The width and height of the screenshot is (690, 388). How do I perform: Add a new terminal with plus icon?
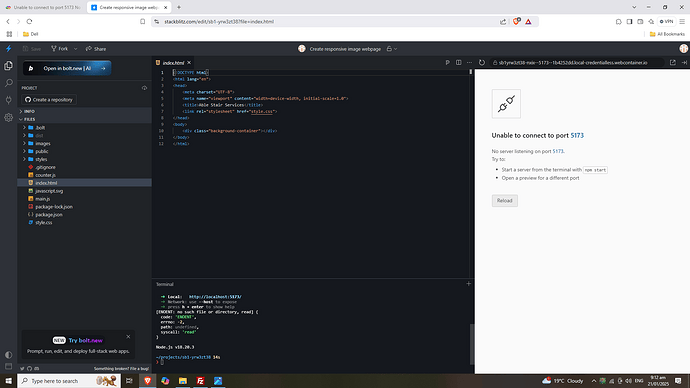tap(468, 284)
